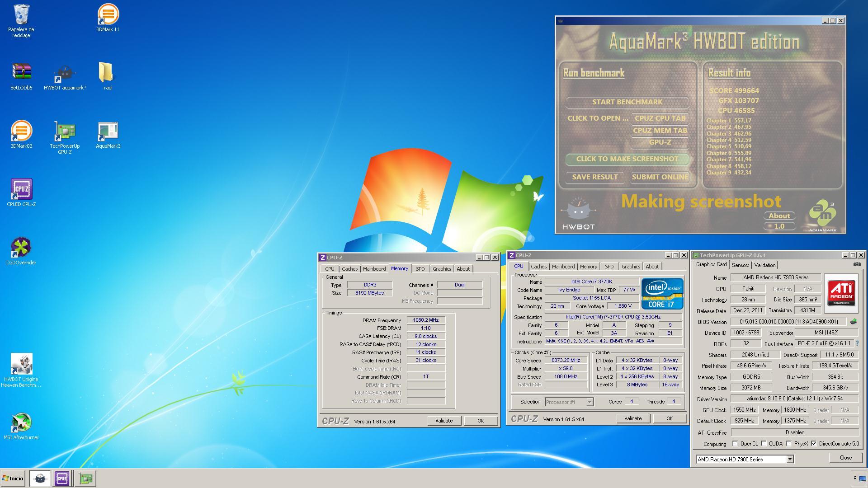Click About button in AquaMark
This screenshot has width=868, height=488.
pyautogui.click(x=779, y=216)
